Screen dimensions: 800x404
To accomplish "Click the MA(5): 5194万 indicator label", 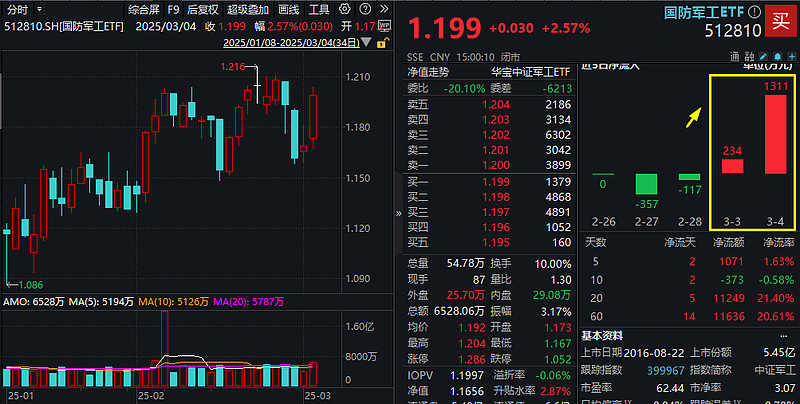I will 101,302.
